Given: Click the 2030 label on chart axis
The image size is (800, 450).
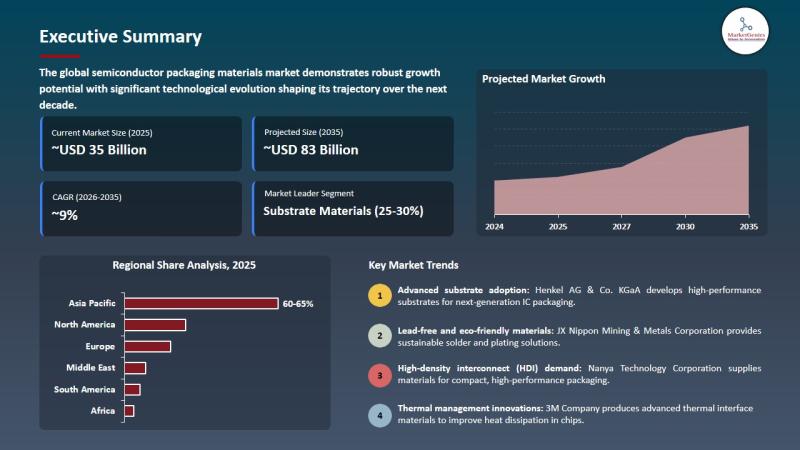Looking at the screenshot, I should tap(685, 228).
